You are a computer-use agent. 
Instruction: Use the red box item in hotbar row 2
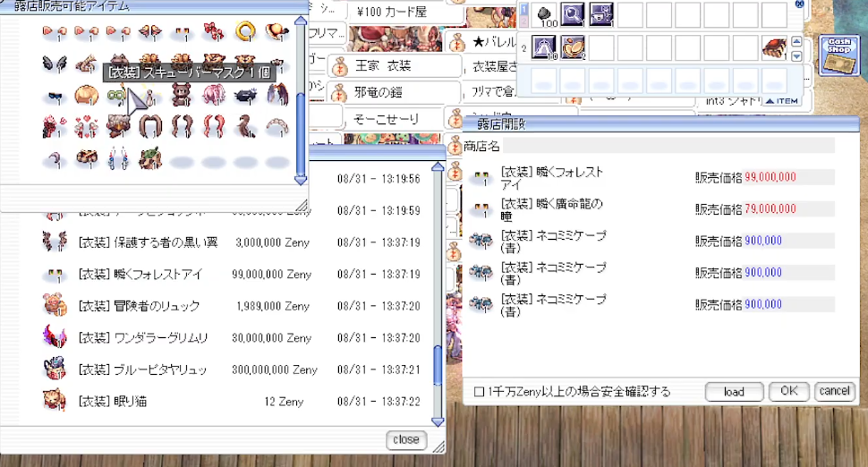coord(774,48)
